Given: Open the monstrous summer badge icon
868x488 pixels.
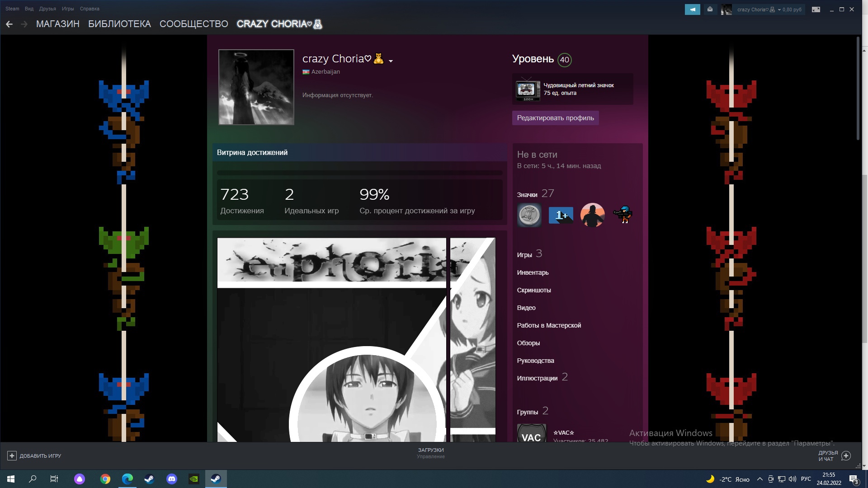Looking at the screenshot, I should (528, 89).
